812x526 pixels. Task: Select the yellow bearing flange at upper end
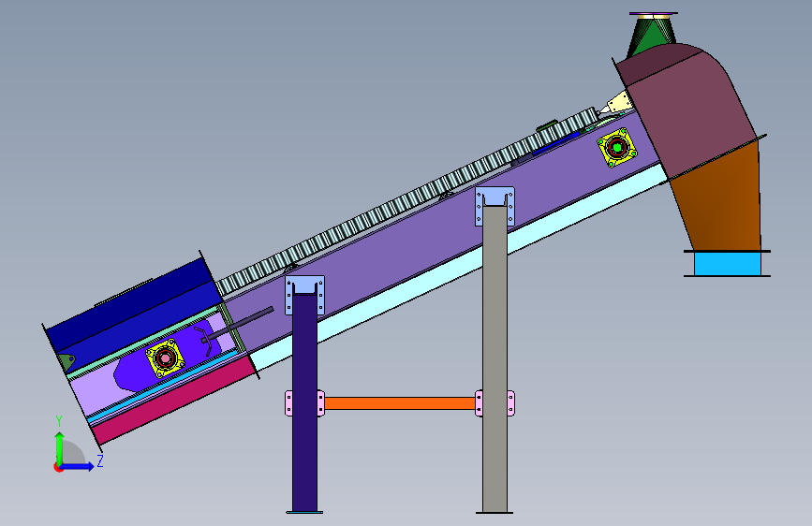pos(617,148)
